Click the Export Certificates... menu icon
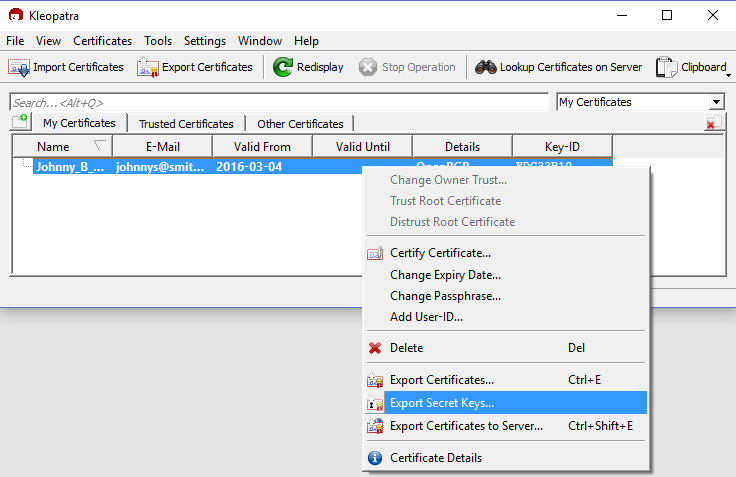This screenshot has height=477, width=736. tap(375, 380)
